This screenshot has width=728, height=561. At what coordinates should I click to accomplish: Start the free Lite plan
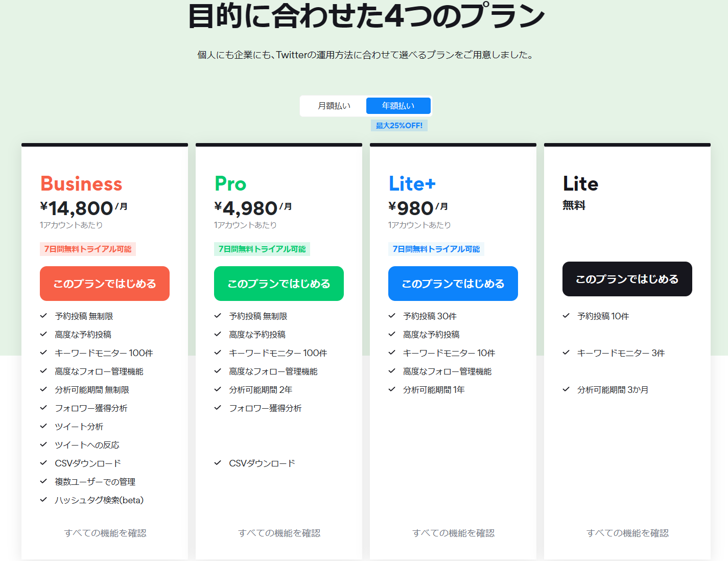pyautogui.click(x=627, y=279)
